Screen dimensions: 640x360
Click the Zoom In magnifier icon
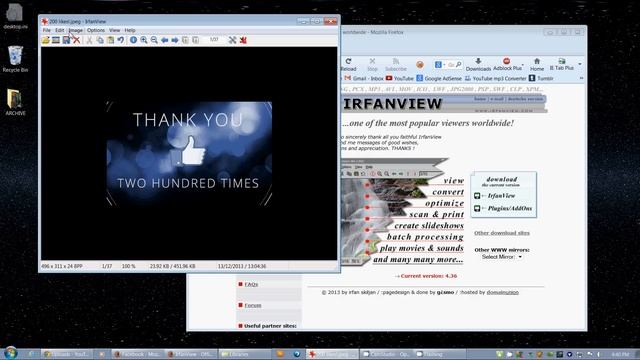click(144, 40)
